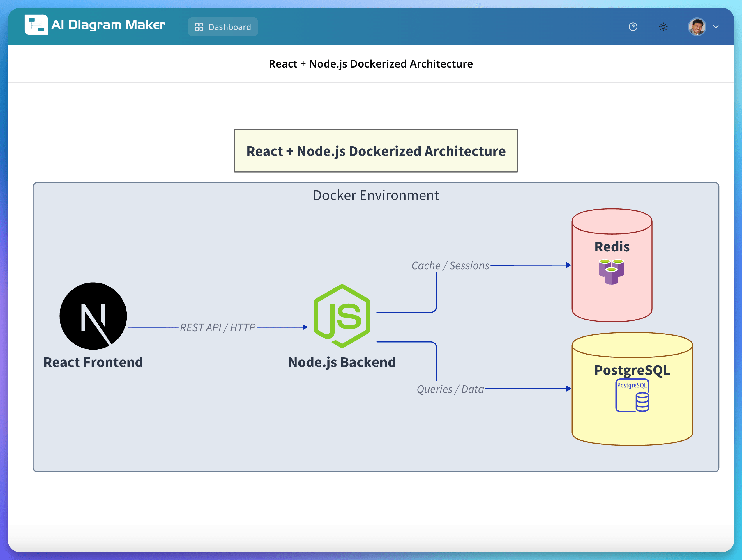
Task: Toggle light/dark theme with the sun icon
Action: (x=663, y=27)
